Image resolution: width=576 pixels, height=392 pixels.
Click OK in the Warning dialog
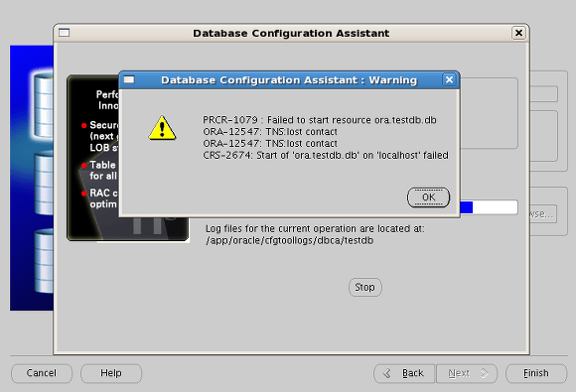(428, 197)
